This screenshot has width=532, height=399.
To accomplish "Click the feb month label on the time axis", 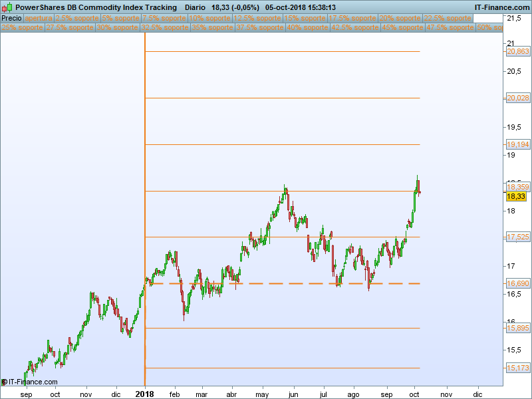I will [174, 394].
